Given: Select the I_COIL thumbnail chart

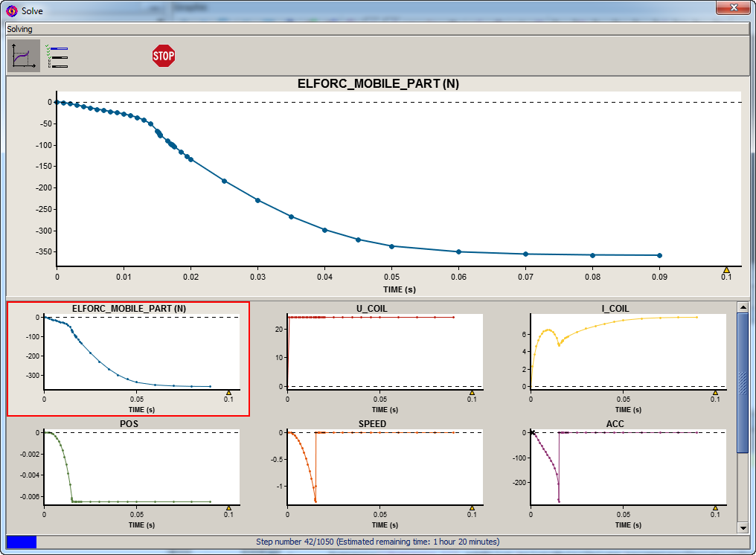Looking at the screenshot, I should 614,359.
